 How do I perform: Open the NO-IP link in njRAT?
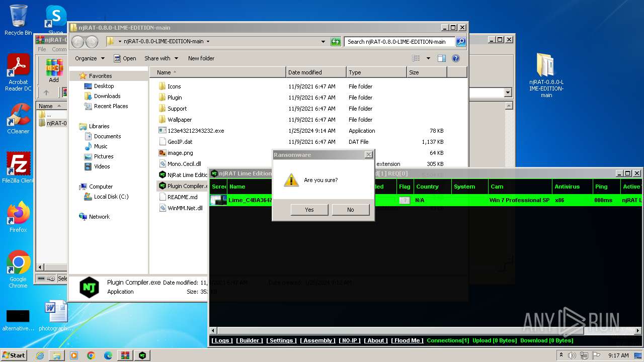pyautogui.click(x=350, y=340)
